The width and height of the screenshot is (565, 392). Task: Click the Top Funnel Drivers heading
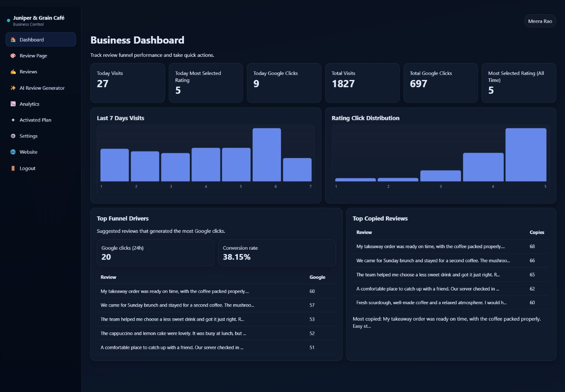point(123,218)
